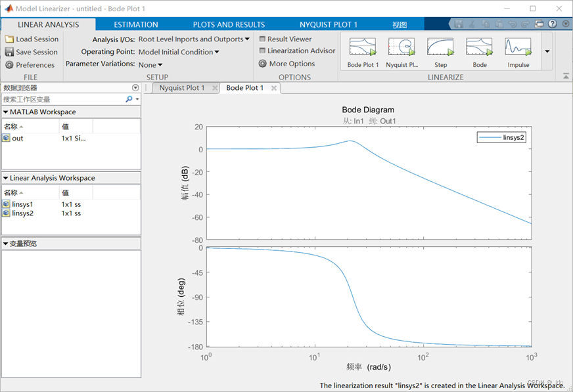Collapse the MATLAB Workspace section
Viewport: 573px width, 392px height.
pos(5,112)
